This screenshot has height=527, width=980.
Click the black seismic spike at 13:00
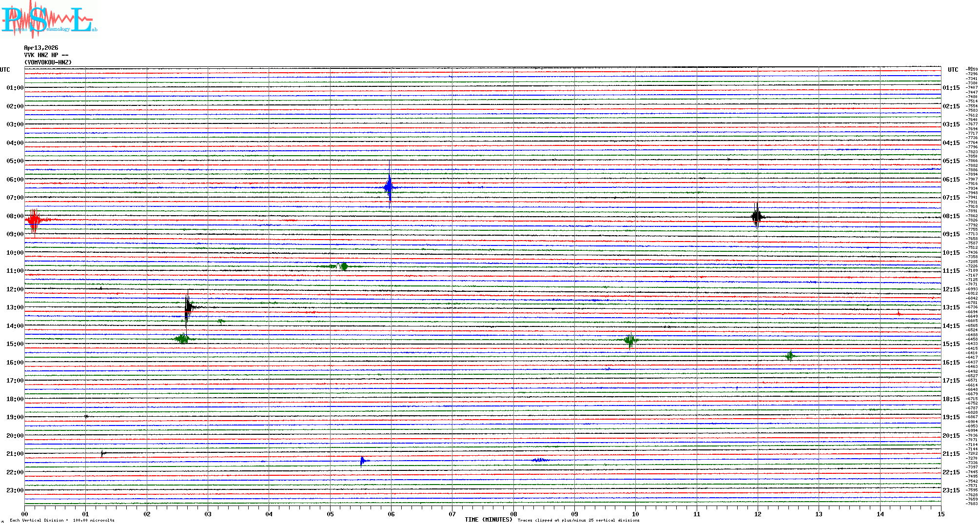(188, 307)
